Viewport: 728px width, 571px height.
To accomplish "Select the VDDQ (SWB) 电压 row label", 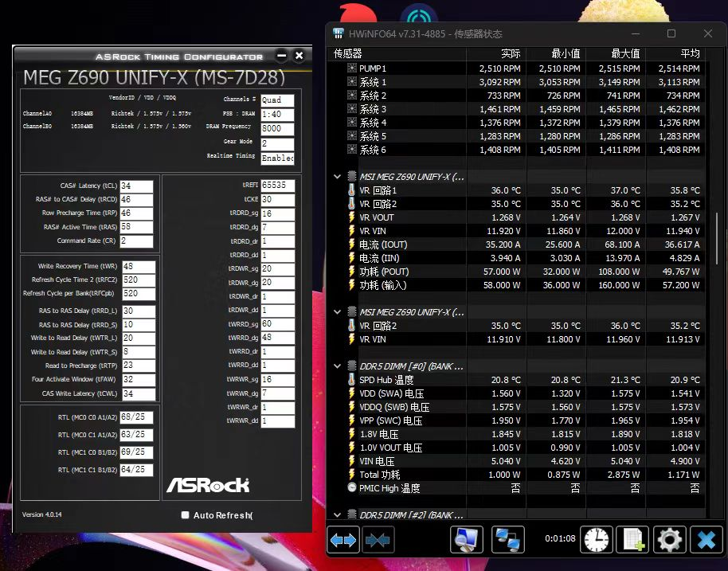I will tap(394, 407).
